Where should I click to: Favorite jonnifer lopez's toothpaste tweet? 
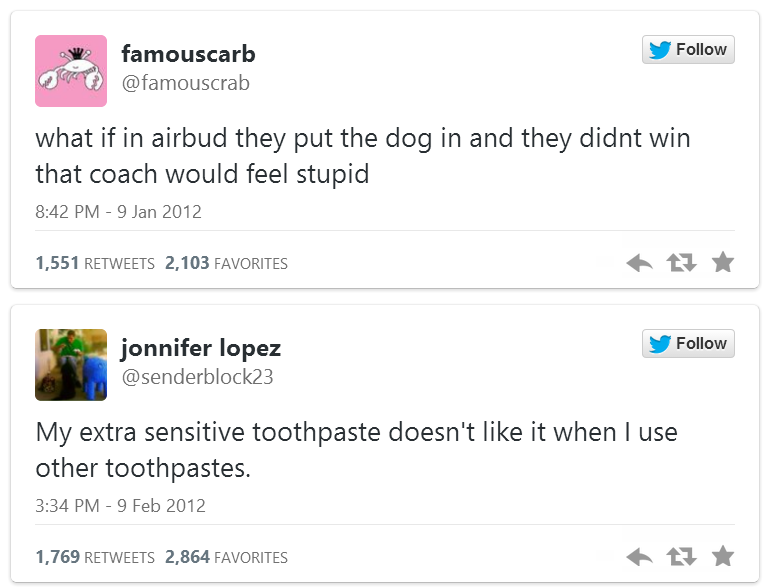[x=723, y=557]
